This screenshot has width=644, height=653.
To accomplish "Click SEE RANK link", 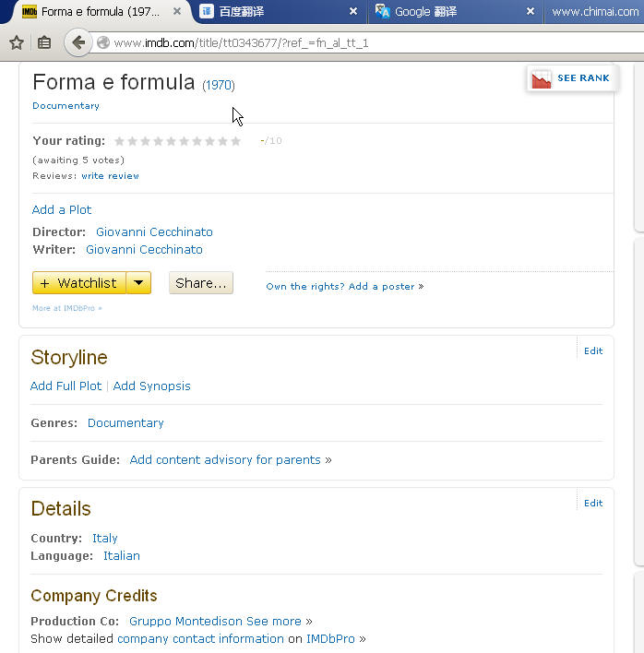I will click(583, 77).
